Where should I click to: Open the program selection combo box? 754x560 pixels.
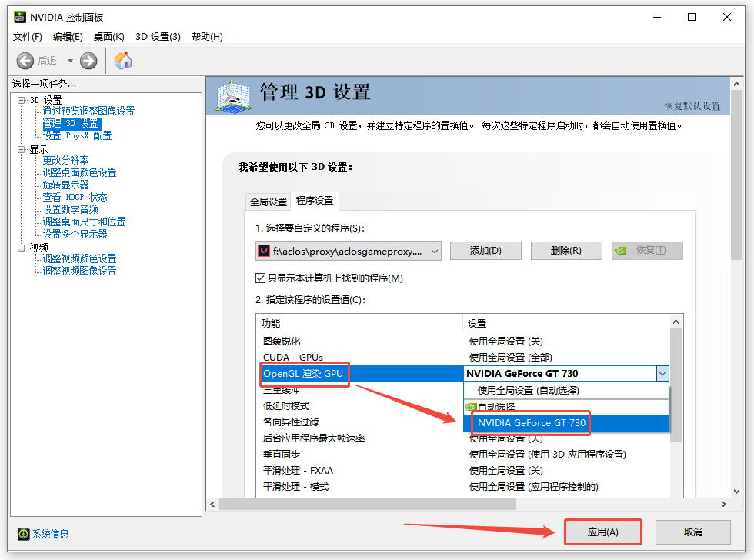click(x=348, y=251)
